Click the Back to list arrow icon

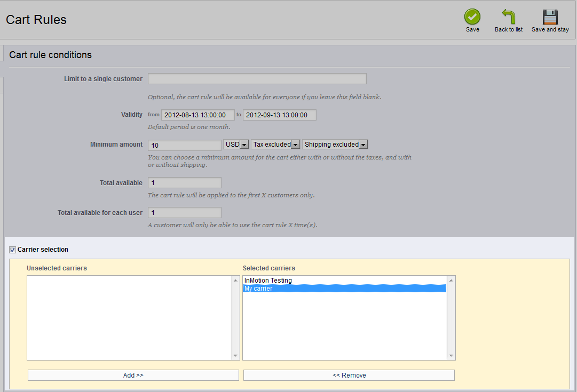click(509, 17)
